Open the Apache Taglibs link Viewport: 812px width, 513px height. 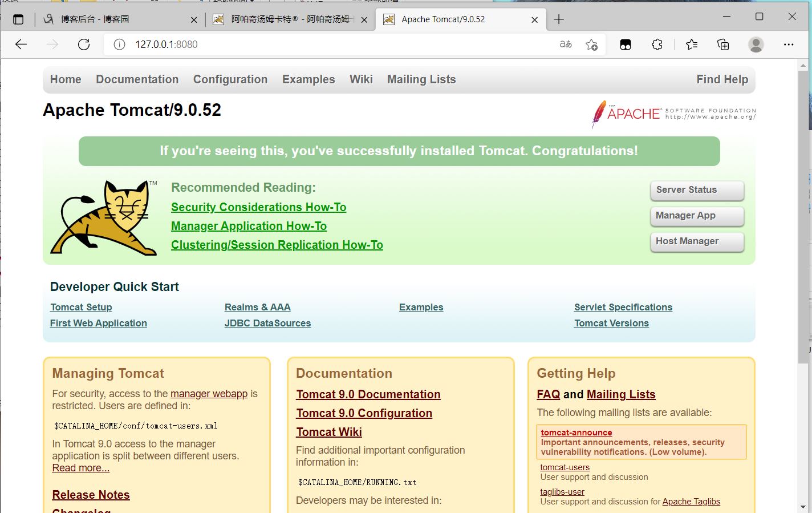pos(691,502)
